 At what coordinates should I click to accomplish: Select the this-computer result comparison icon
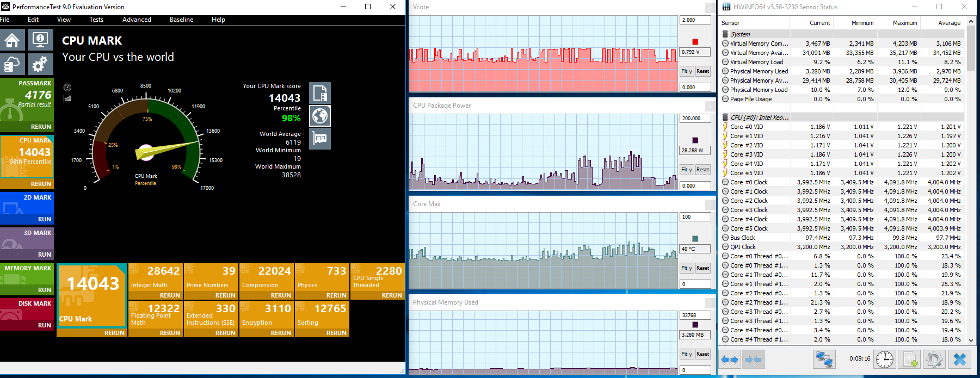[x=320, y=93]
